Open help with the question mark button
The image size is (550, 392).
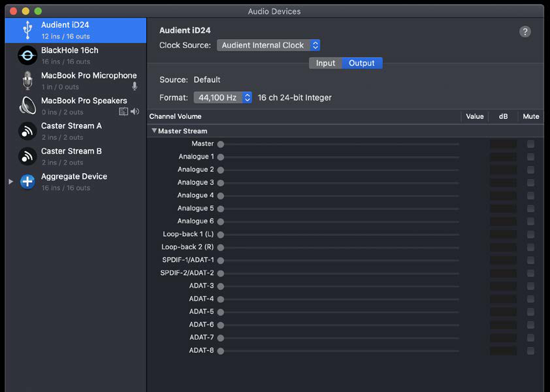point(525,32)
